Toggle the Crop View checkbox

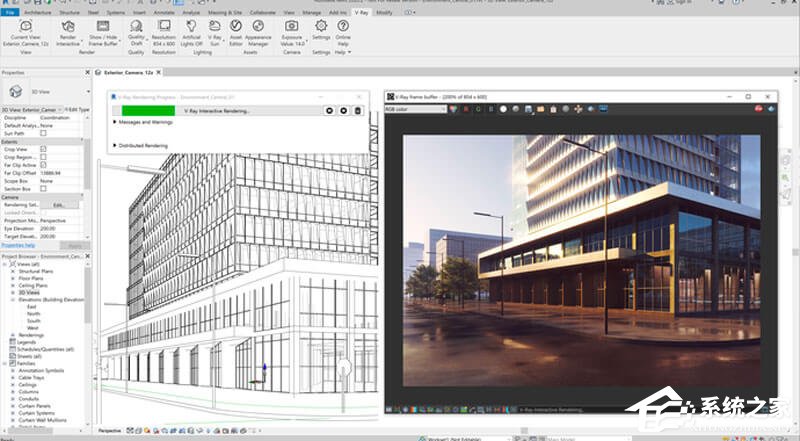pyautogui.click(x=43, y=149)
